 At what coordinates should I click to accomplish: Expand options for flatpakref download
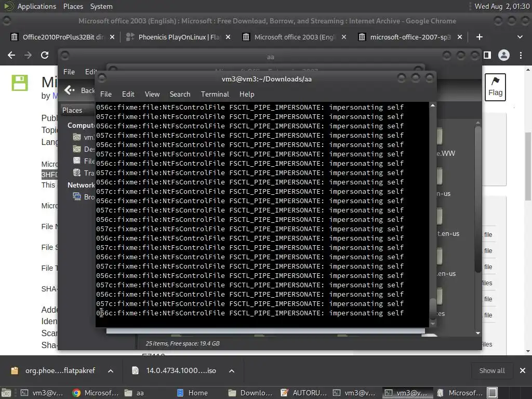tap(111, 371)
